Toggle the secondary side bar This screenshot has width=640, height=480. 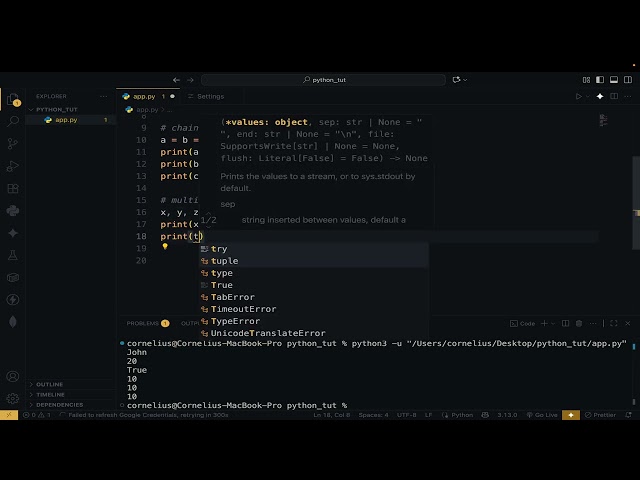point(628,80)
